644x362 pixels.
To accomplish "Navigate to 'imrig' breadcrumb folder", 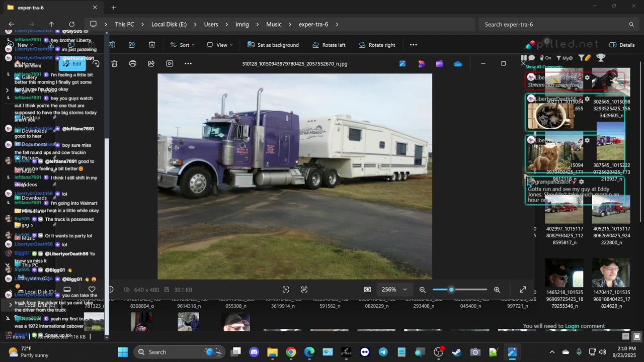I will point(243,24).
